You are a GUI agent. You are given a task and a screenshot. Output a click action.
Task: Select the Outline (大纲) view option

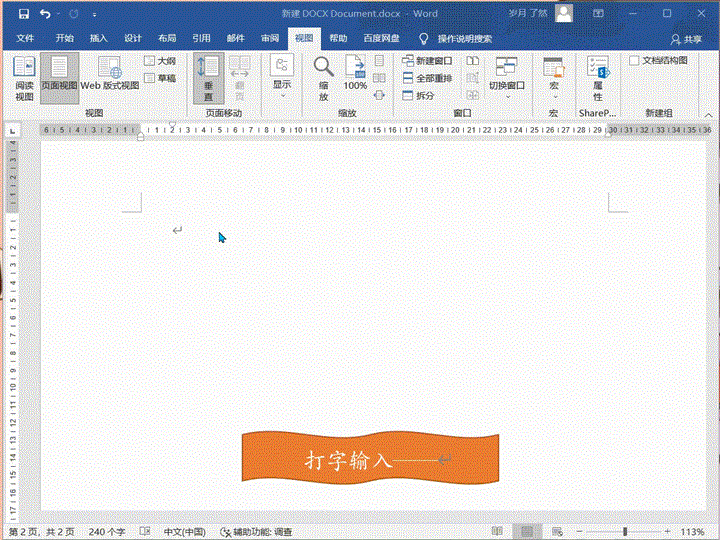coord(159,61)
